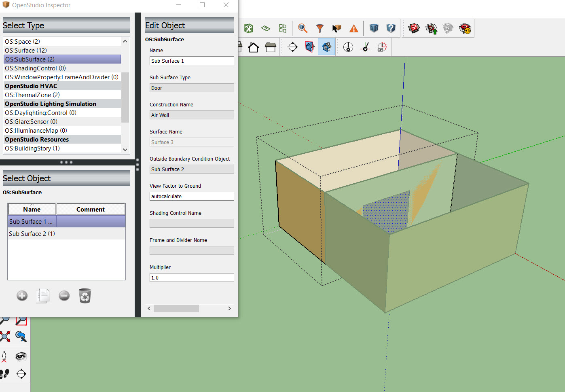The height and width of the screenshot is (392, 565).
Task: Select the house with gray roof view icon
Action: point(271,47)
